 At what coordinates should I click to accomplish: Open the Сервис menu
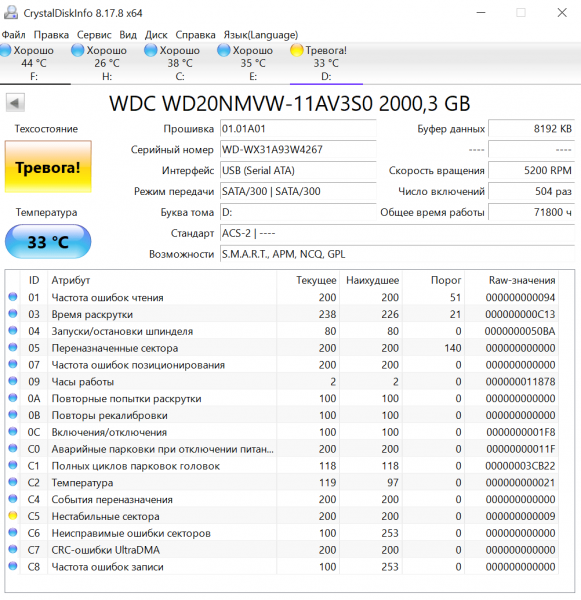tap(94, 35)
